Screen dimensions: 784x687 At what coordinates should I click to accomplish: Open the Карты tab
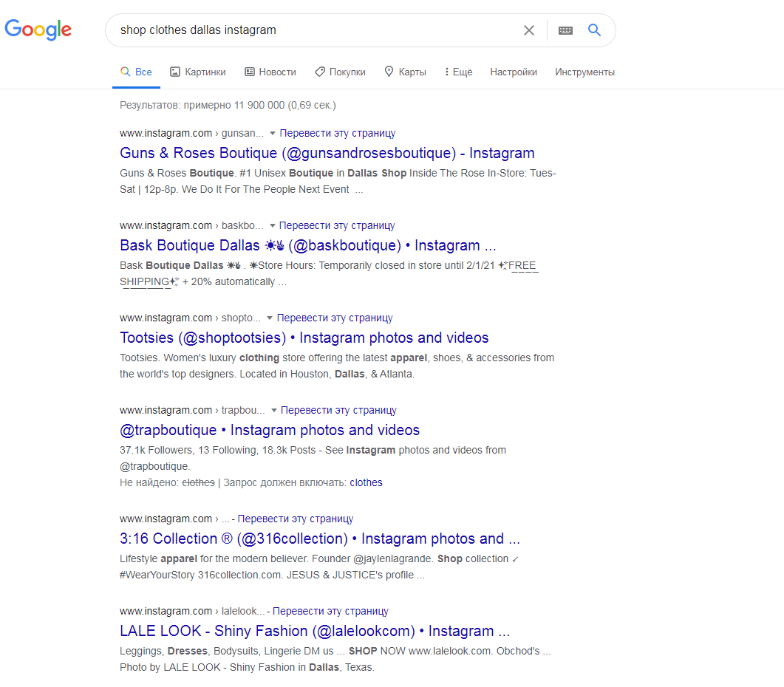pos(405,72)
